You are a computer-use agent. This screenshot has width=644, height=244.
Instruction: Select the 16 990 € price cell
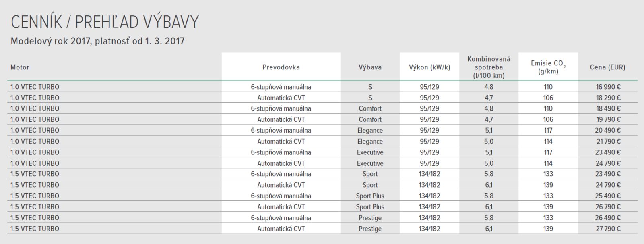pyautogui.click(x=608, y=87)
